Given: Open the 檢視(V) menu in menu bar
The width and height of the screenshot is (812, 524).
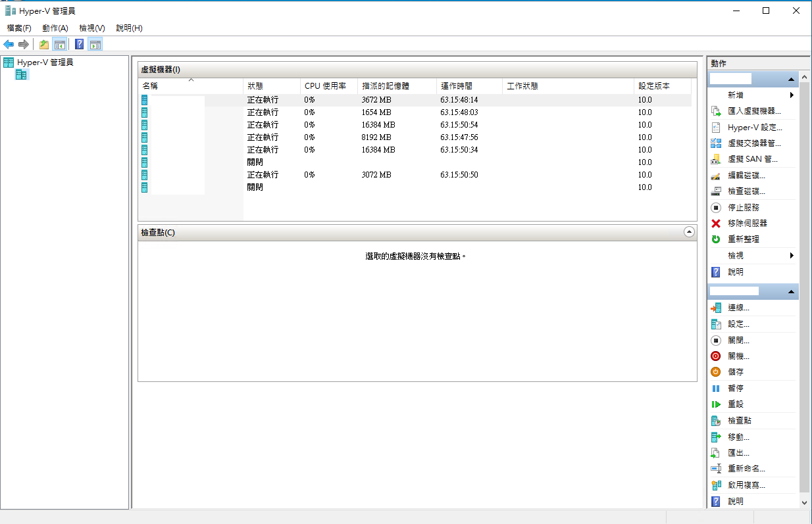Looking at the screenshot, I should tap(92, 28).
